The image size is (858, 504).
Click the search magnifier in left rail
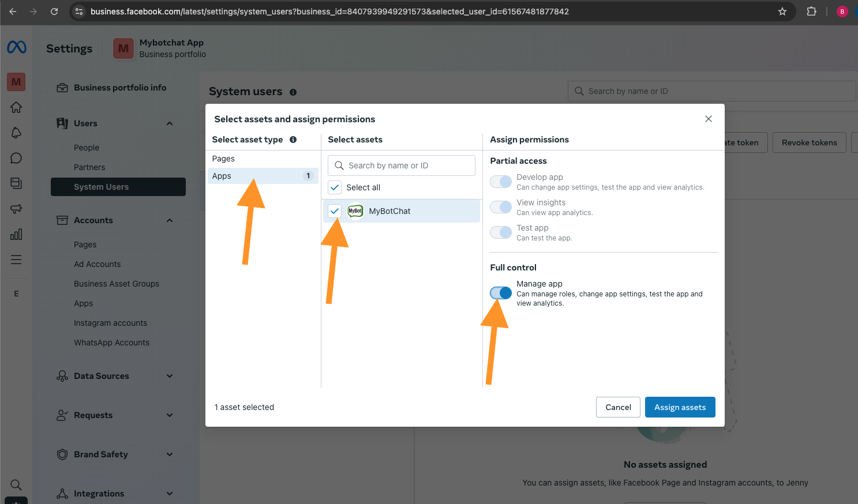(16, 484)
